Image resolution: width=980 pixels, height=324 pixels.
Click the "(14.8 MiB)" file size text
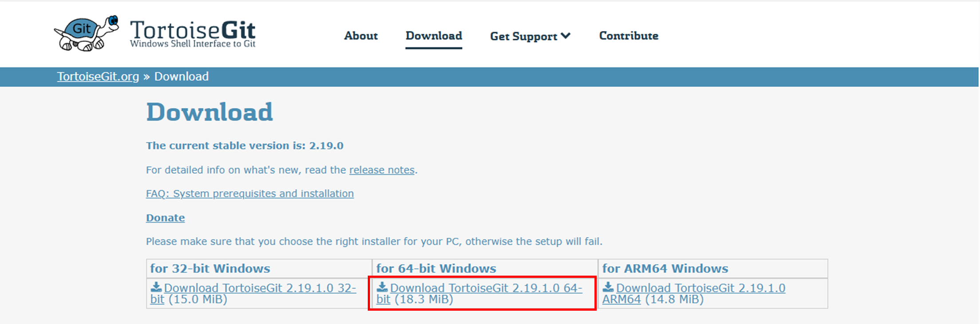pos(674,299)
